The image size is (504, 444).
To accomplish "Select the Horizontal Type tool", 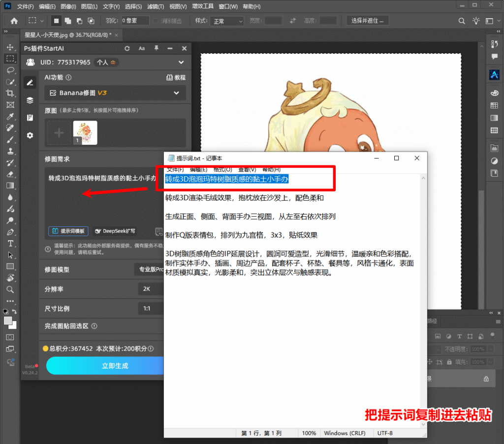I will [10, 243].
